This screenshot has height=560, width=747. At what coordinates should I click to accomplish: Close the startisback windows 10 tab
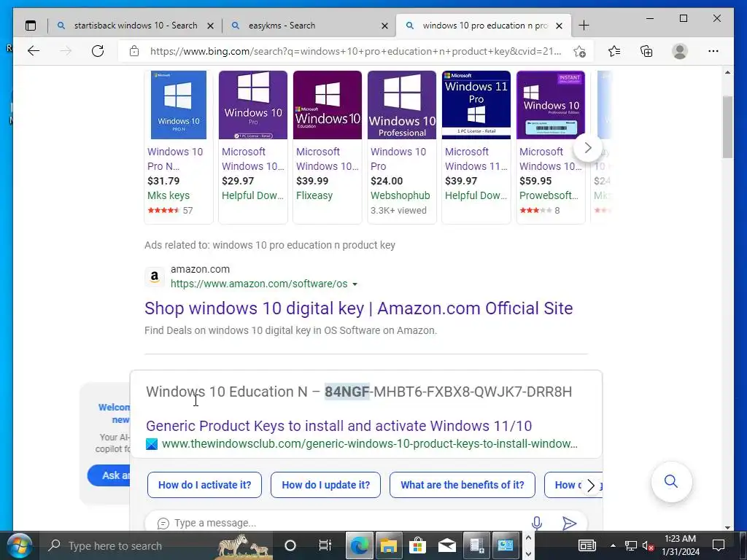[210, 26]
